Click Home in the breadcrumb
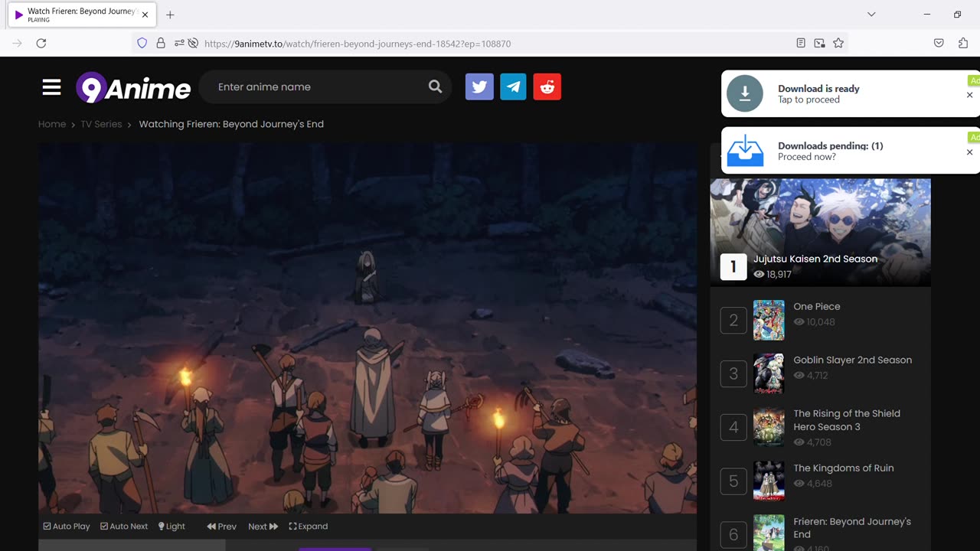Screen dimensions: 980x551 click(52, 124)
